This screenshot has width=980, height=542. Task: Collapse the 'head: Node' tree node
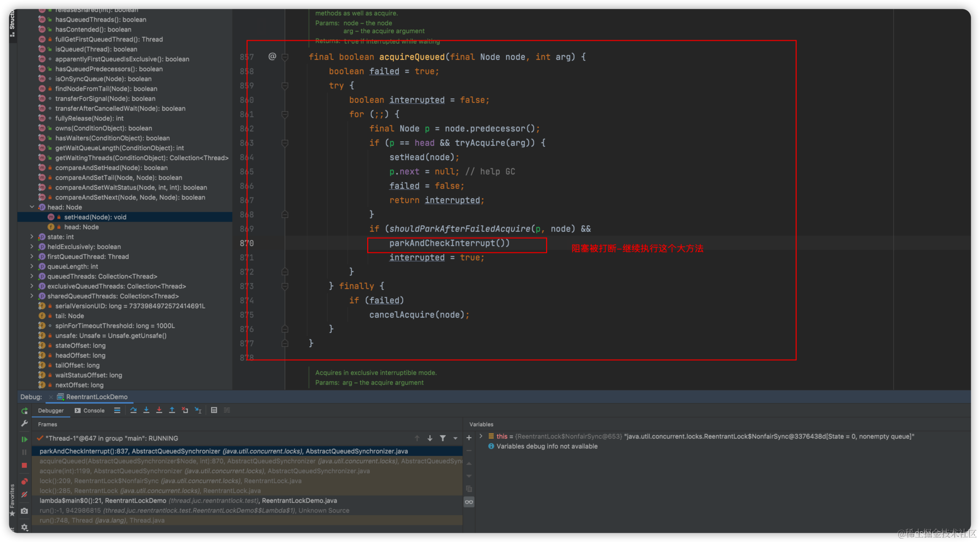coord(32,207)
